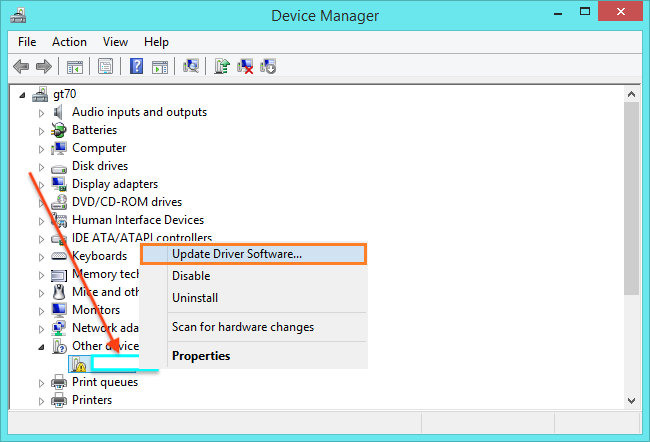This screenshot has height=442, width=650.
Task: Collapse the gt70 root node
Action: point(22,95)
